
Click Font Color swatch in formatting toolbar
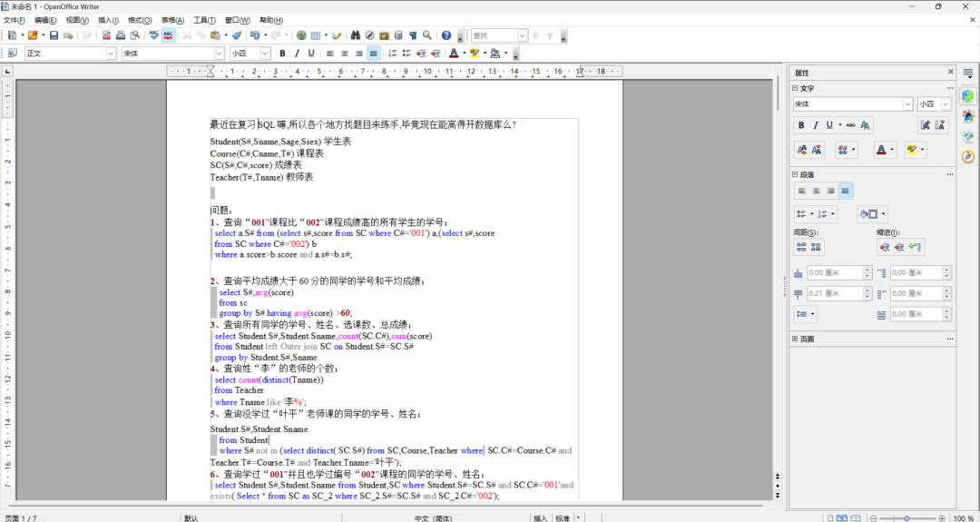click(x=455, y=54)
